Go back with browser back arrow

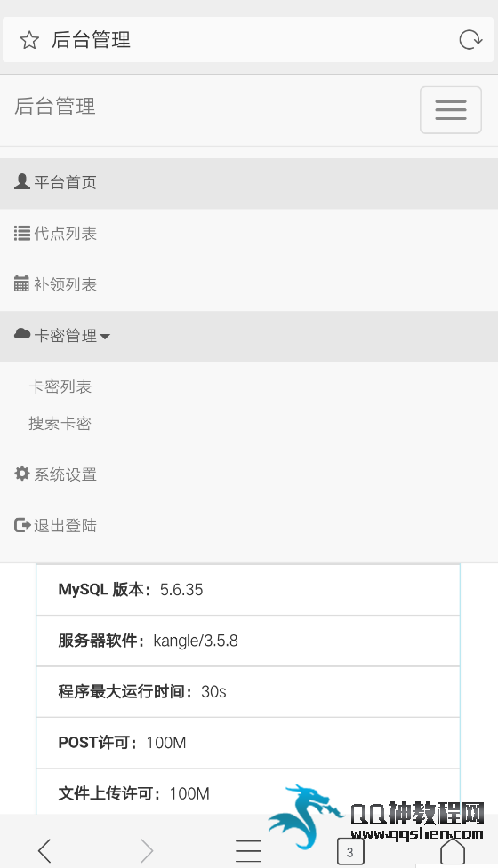[44, 849]
